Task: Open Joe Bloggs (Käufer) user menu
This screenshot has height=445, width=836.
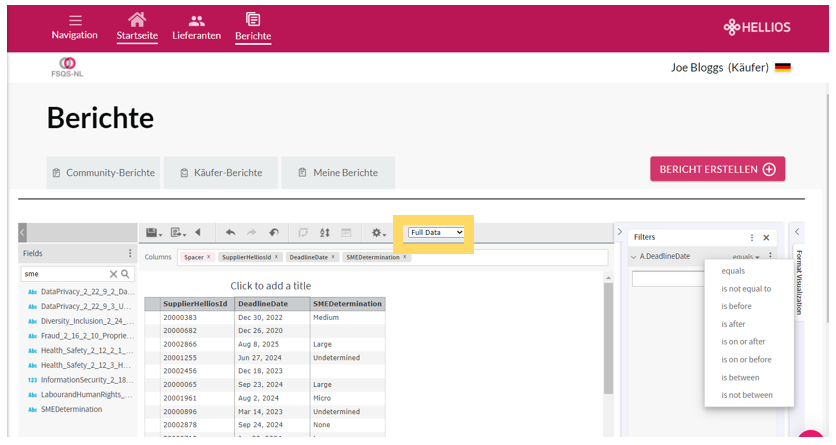Action: (x=720, y=68)
